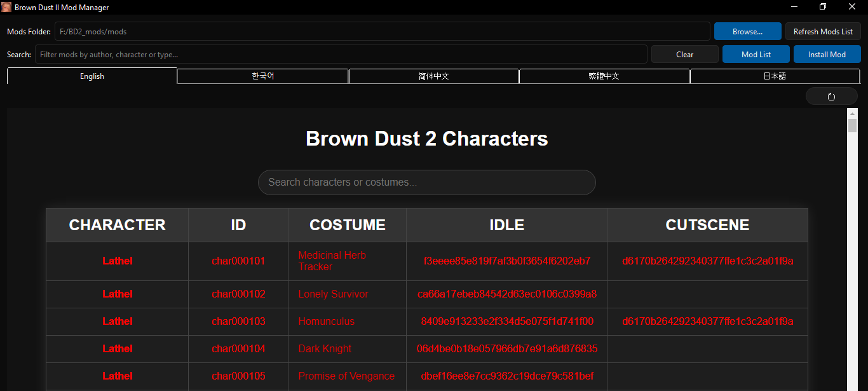This screenshot has width=868, height=391.
Task: Click the Clear button next to search
Action: tap(684, 54)
